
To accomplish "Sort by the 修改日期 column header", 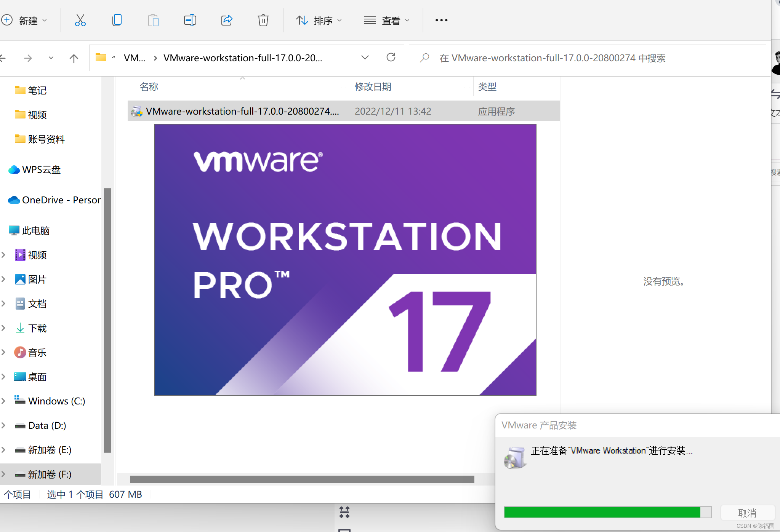I will click(373, 87).
